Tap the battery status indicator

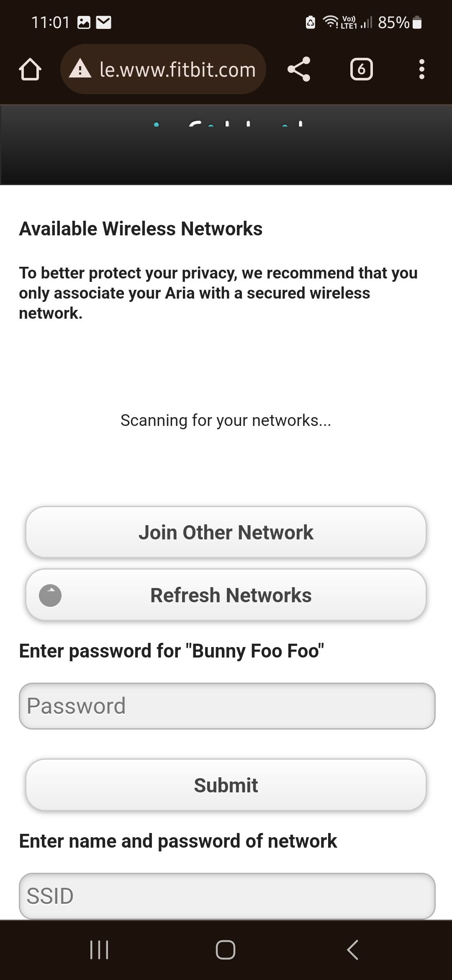click(x=417, y=22)
